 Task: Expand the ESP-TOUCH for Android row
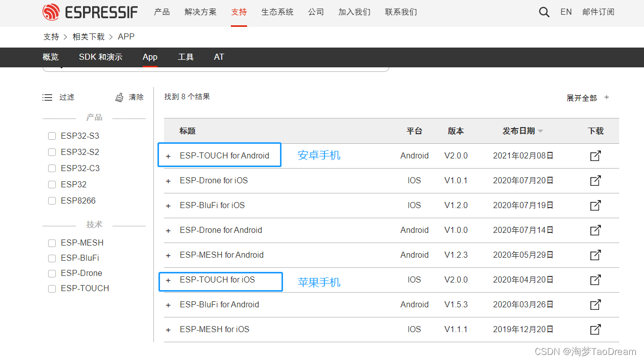(x=169, y=156)
